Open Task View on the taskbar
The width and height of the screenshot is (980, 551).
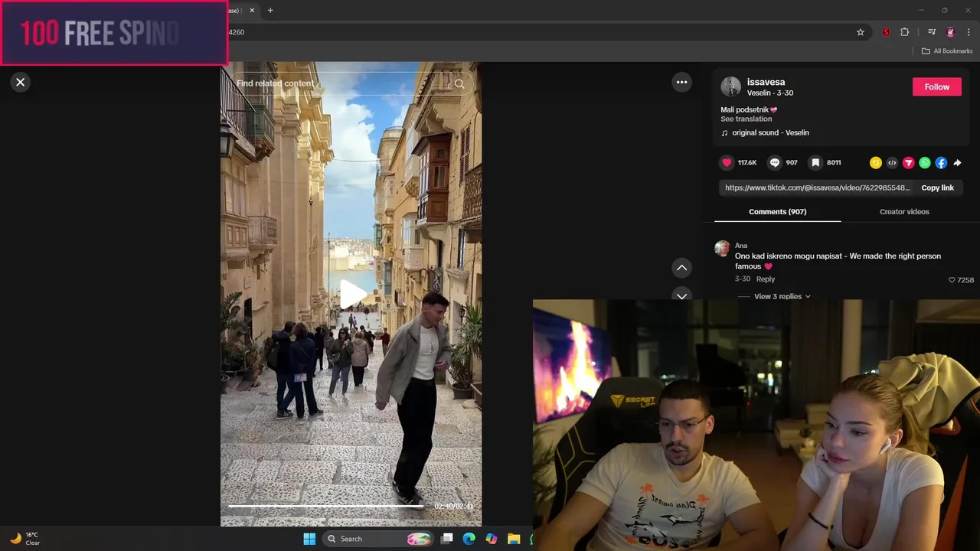click(x=447, y=539)
